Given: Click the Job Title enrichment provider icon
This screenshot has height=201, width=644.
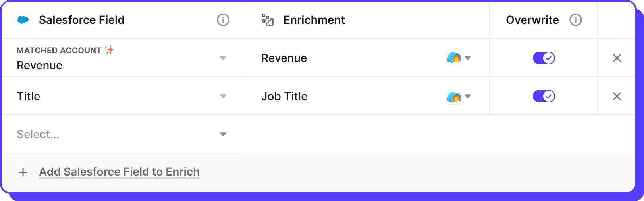Looking at the screenshot, I should (454, 96).
